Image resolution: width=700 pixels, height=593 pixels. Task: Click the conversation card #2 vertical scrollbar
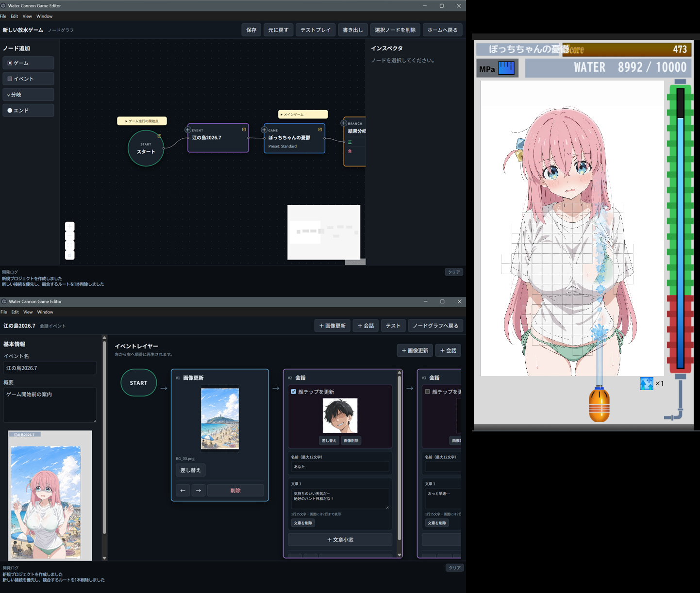[400, 459]
